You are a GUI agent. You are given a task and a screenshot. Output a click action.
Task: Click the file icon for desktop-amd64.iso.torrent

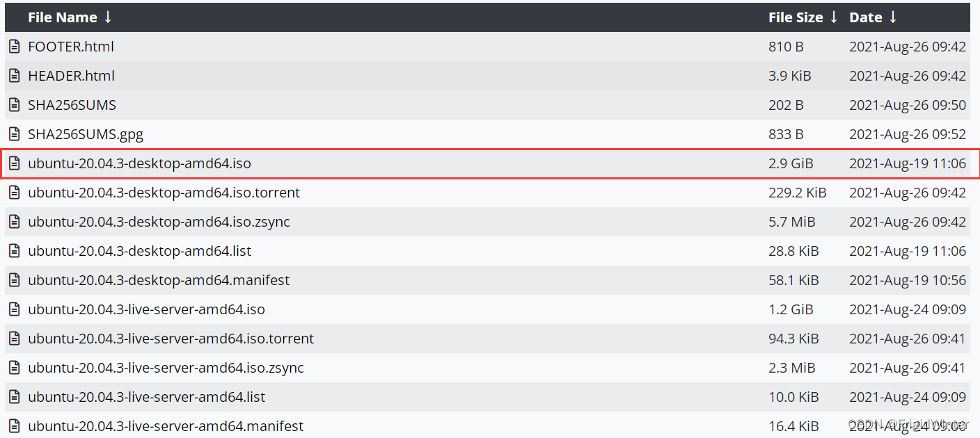pos(14,193)
